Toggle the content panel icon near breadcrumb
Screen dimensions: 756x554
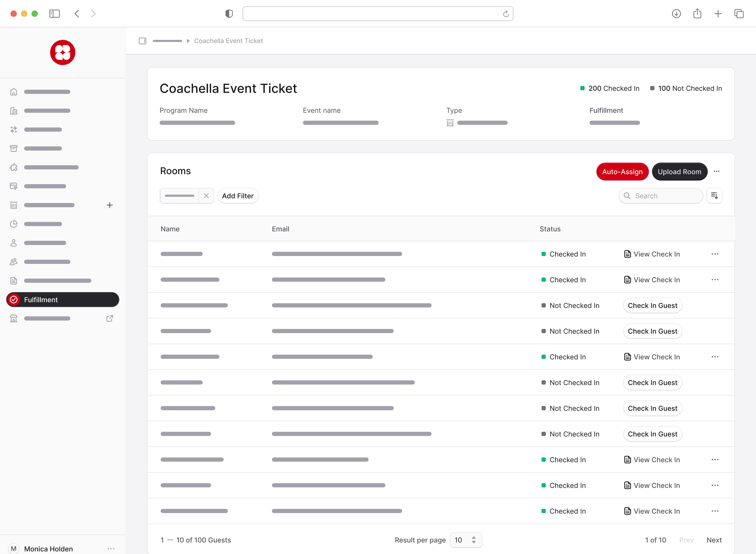pyautogui.click(x=143, y=41)
